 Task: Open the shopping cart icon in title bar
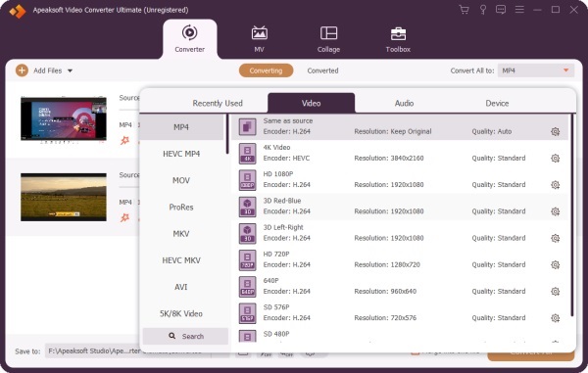[464, 10]
